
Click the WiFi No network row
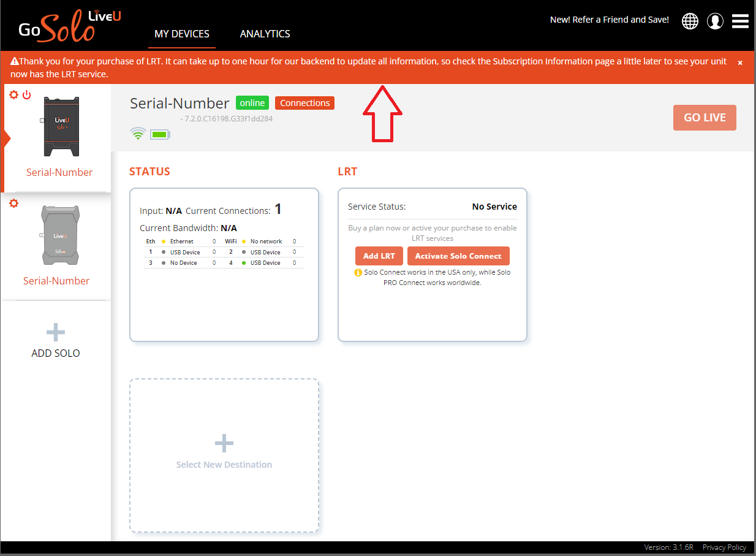[262, 242]
